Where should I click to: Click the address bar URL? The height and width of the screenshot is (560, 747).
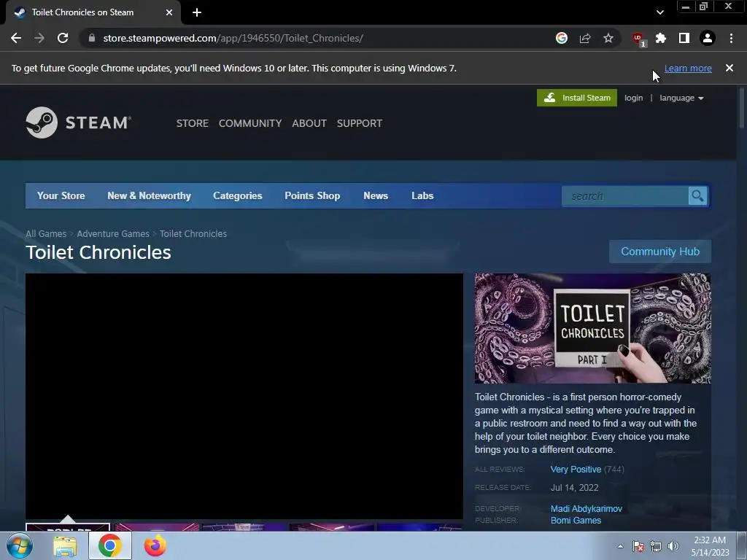tap(233, 38)
